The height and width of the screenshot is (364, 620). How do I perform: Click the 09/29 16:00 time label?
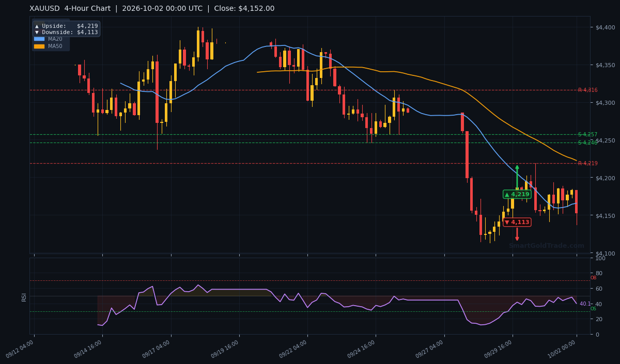(499, 349)
